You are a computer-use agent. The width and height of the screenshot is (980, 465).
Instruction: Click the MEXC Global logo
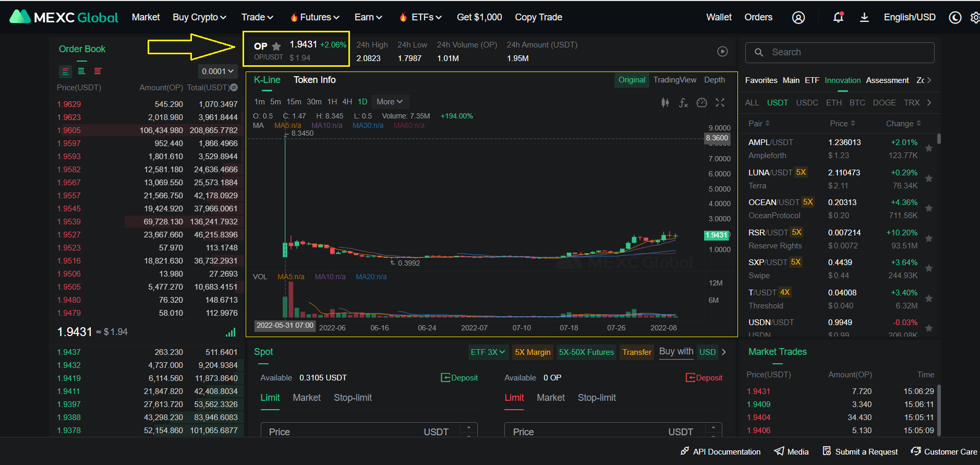[64, 17]
